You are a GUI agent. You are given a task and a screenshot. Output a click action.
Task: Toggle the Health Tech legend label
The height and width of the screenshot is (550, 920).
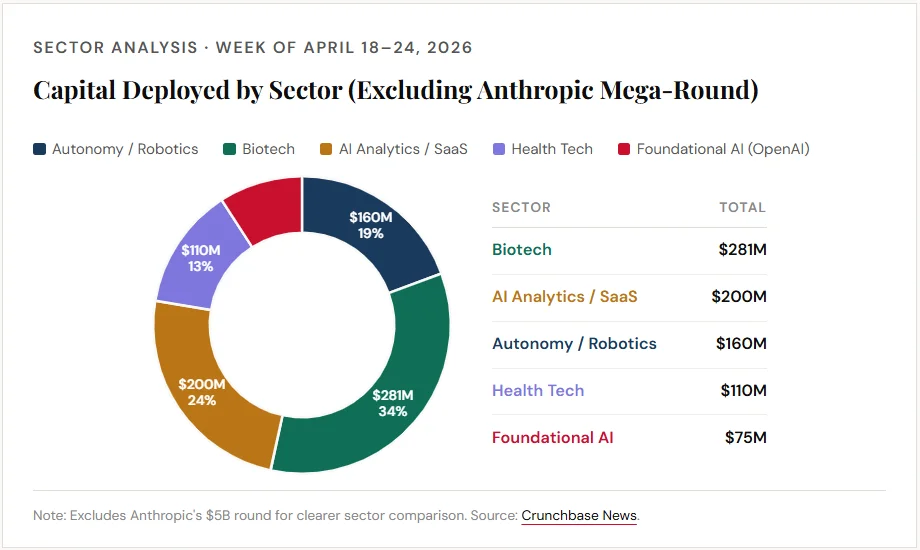[x=551, y=149]
